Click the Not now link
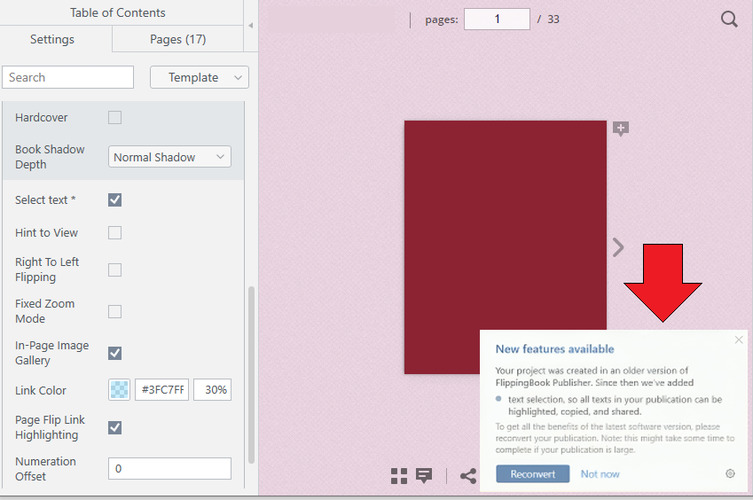Viewport: 753px width, 500px height. (600, 474)
